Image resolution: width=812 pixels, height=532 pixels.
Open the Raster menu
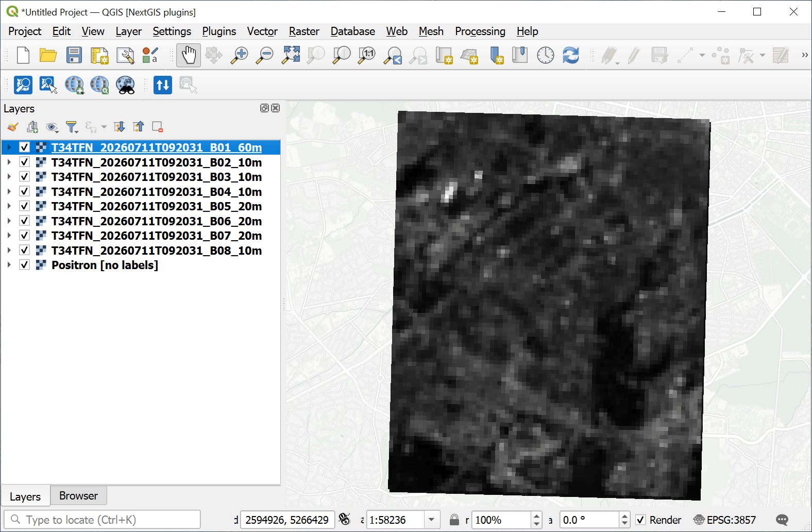[x=304, y=31]
